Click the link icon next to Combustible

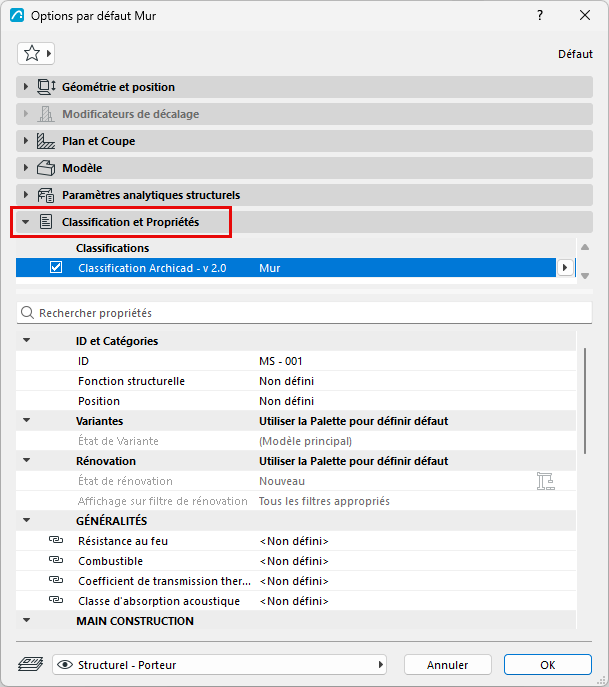(x=56, y=560)
